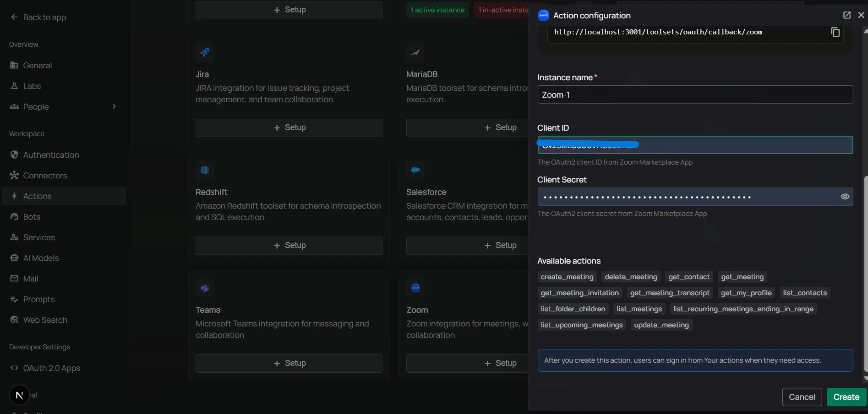The height and width of the screenshot is (414, 868).
Task: Open General settings icon in sidebar
Action: [14, 65]
